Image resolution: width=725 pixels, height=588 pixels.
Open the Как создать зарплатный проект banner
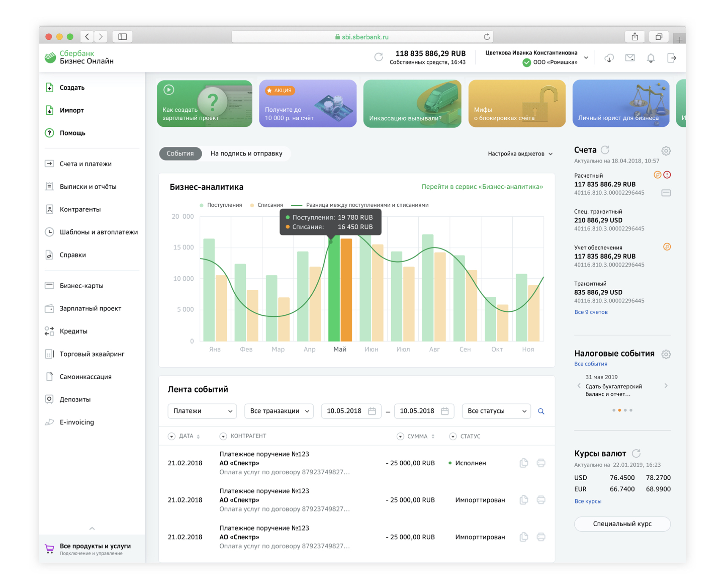[205, 104]
